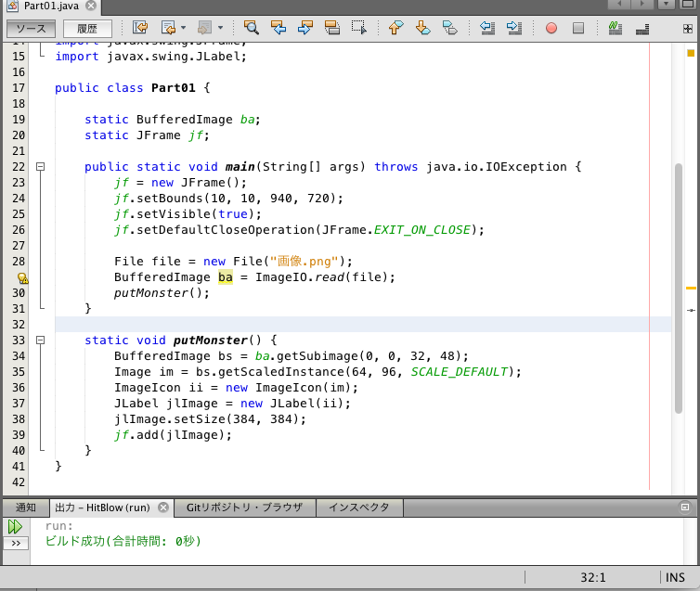The width and height of the screenshot is (700, 591).
Task: Toggle Highlight Search icon
Action: coord(332,28)
